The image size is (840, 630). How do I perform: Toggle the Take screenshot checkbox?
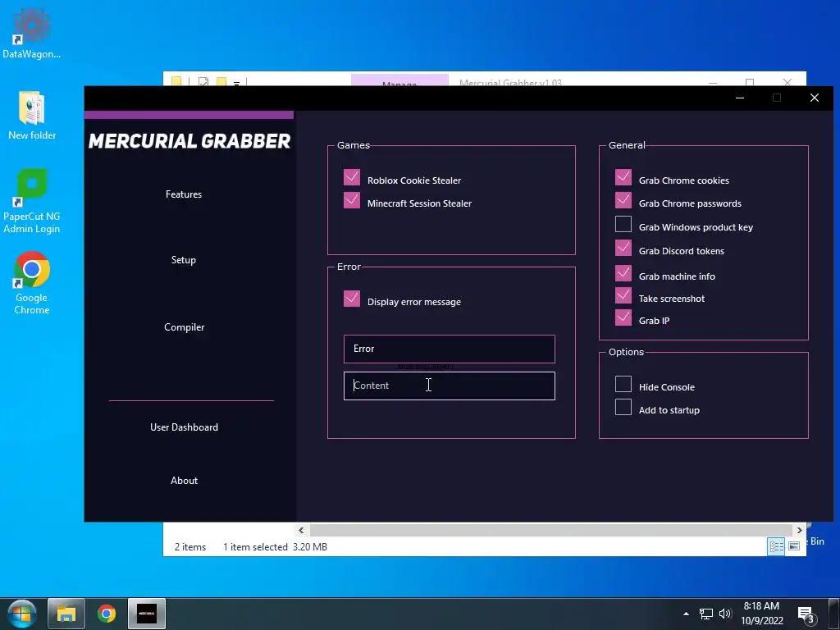623,295
